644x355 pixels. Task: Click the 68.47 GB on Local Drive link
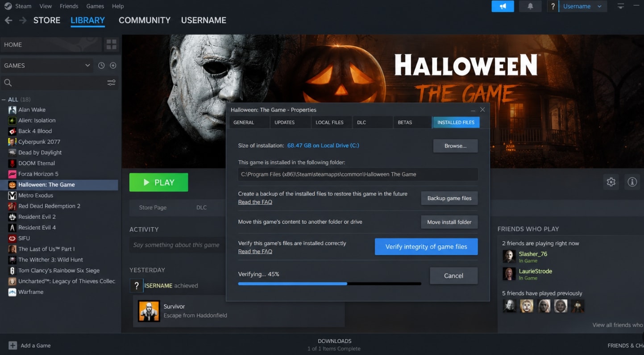click(x=323, y=145)
